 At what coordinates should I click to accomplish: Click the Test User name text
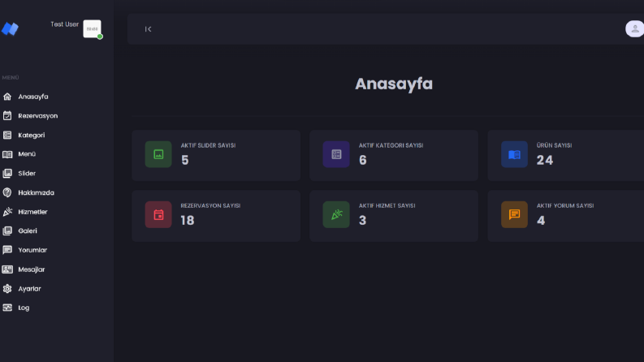coord(64,24)
